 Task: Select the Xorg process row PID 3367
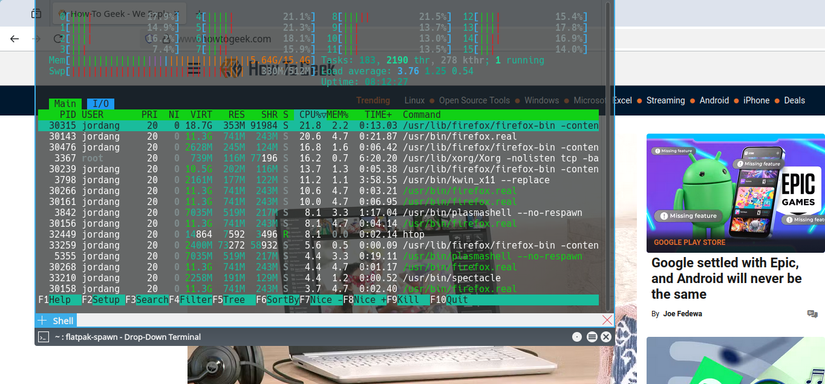point(318,158)
